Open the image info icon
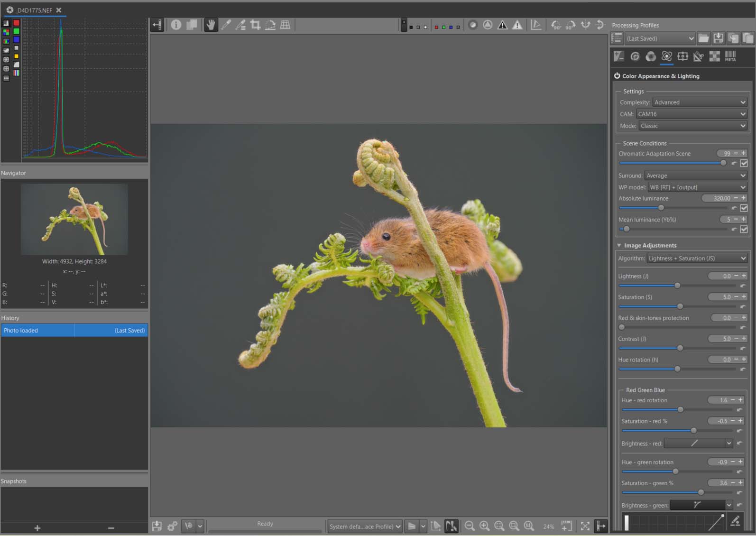 point(176,25)
